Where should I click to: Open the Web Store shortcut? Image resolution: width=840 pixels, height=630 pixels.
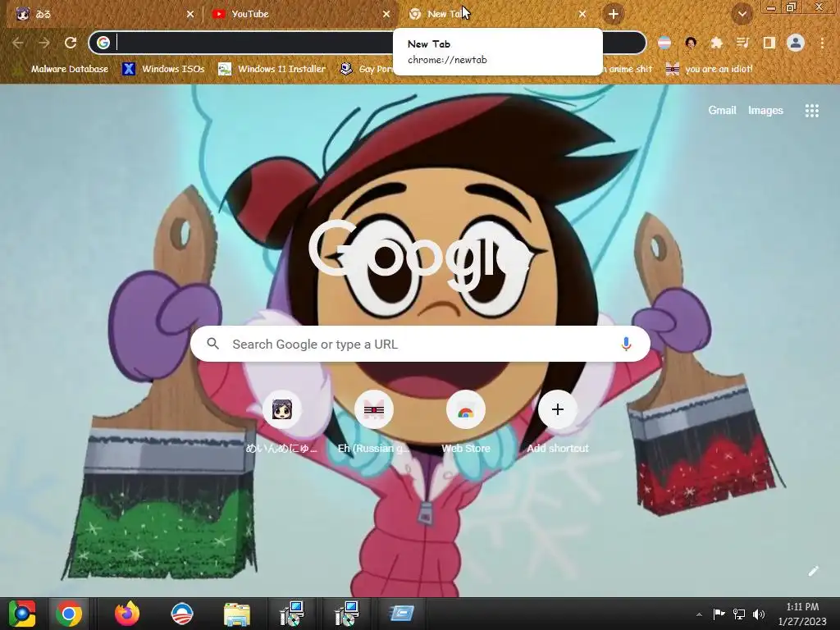pos(466,423)
